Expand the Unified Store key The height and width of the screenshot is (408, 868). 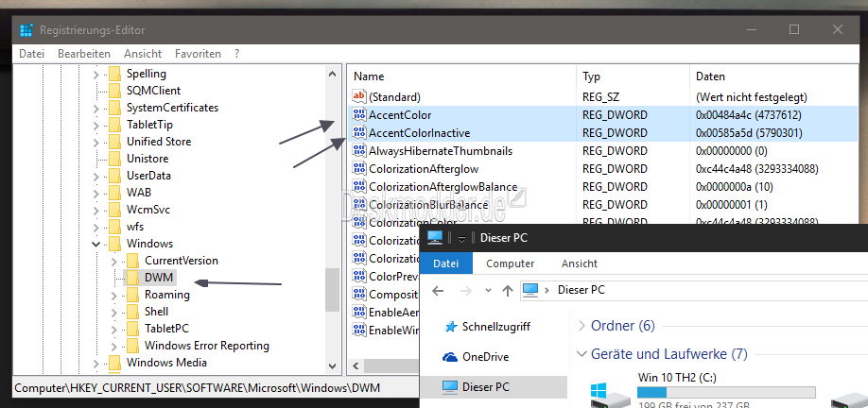[x=96, y=142]
